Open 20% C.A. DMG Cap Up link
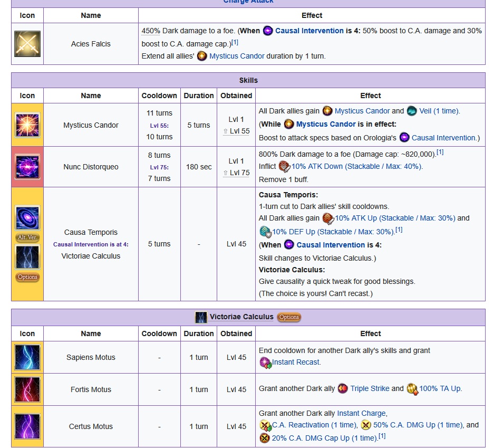Screen dimensions: 503x448 pyautogui.click(x=325, y=438)
